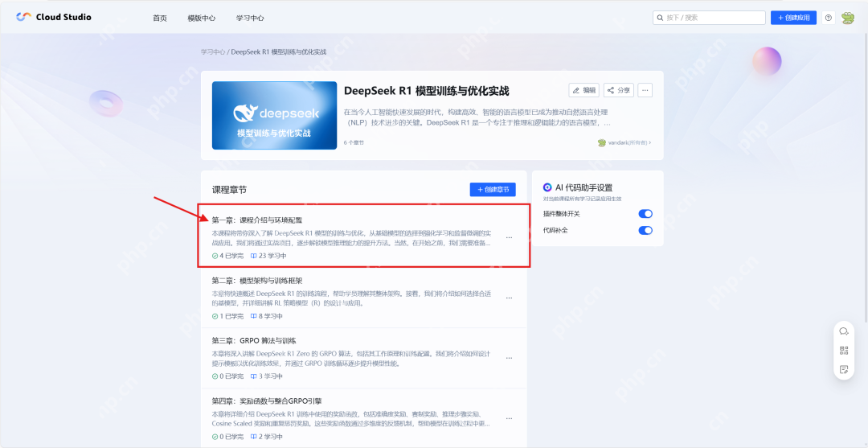Viewport: 868px width, 448px height.
Task: Expand vandark owner details chevron
Action: [x=650, y=142]
